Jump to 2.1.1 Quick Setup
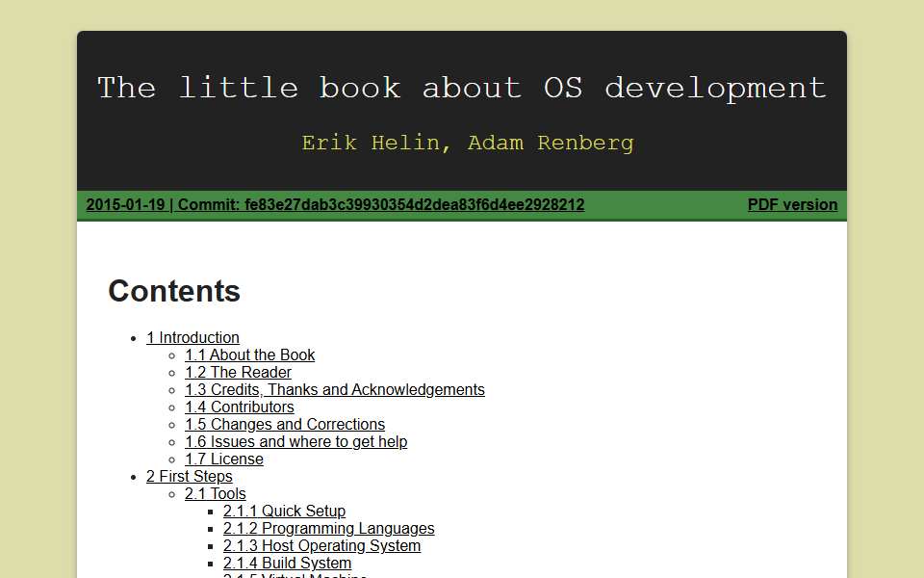Screen dimensions: 924x578 (x=284, y=511)
